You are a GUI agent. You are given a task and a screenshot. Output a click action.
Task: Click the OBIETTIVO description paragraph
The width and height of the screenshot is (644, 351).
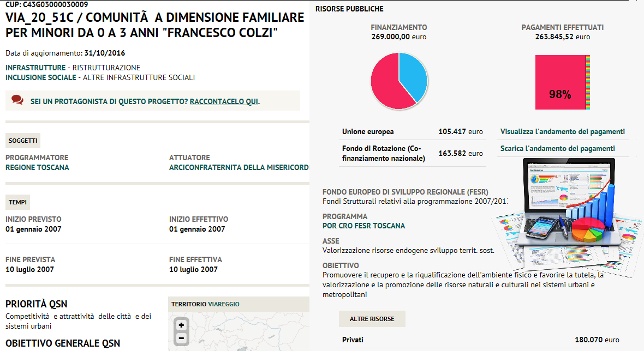tap(463, 285)
